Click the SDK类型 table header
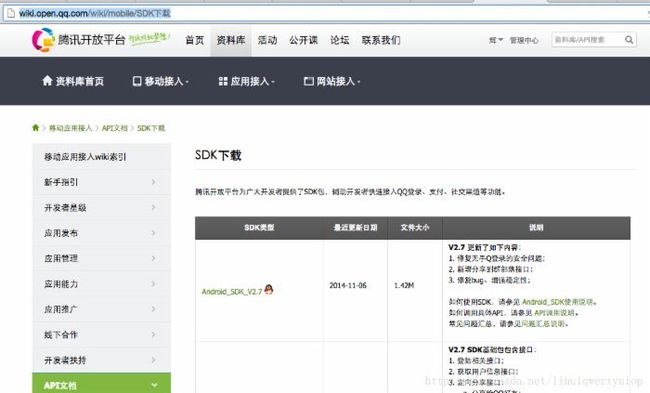The height and width of the screenshot is (393, 650). click(x=259, y=228)
